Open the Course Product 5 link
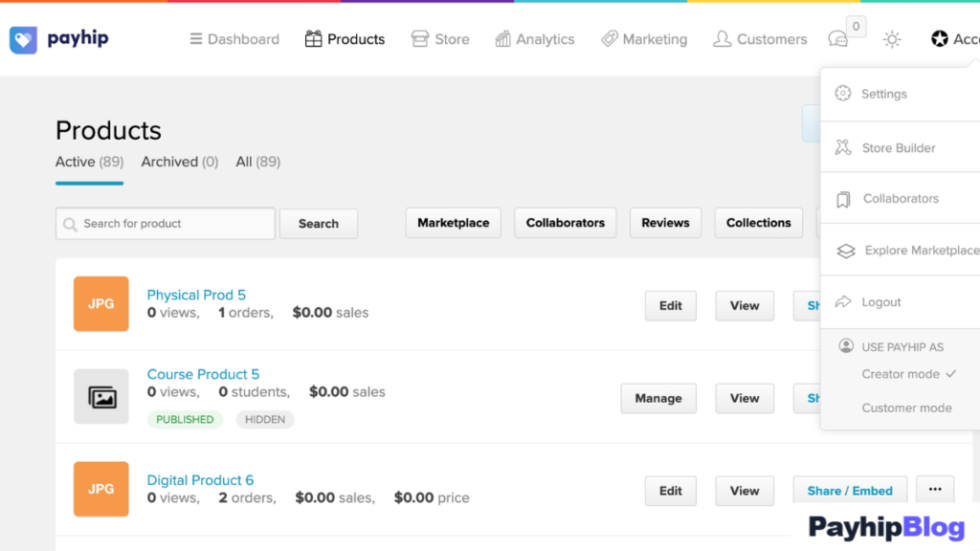This screenshot has width=980, height=551. pos(203,374)
